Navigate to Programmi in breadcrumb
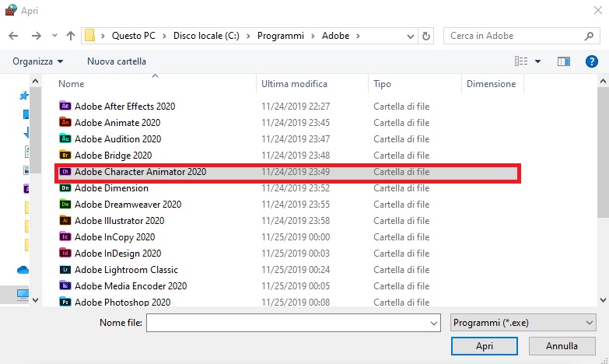 (281, 36)
